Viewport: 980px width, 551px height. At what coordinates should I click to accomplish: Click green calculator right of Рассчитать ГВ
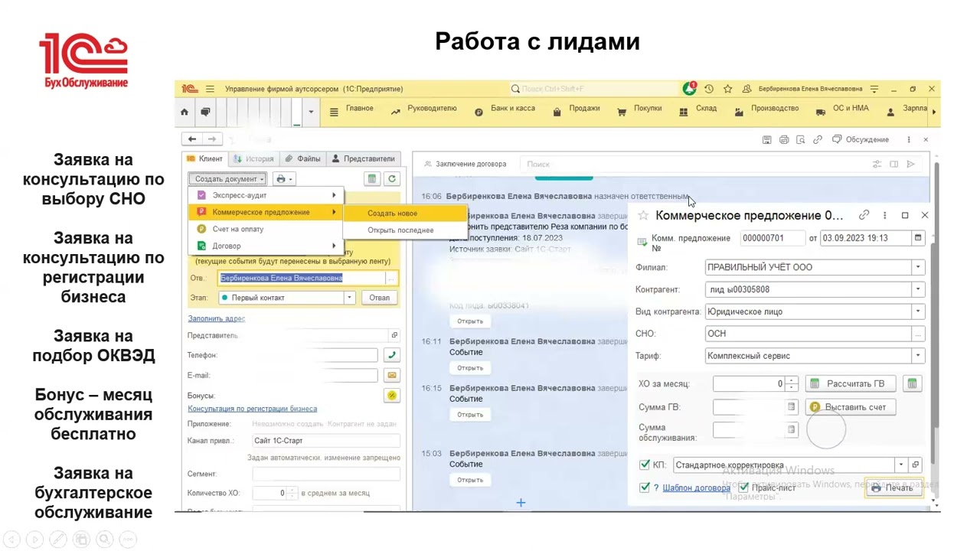(x=912, y=383)
